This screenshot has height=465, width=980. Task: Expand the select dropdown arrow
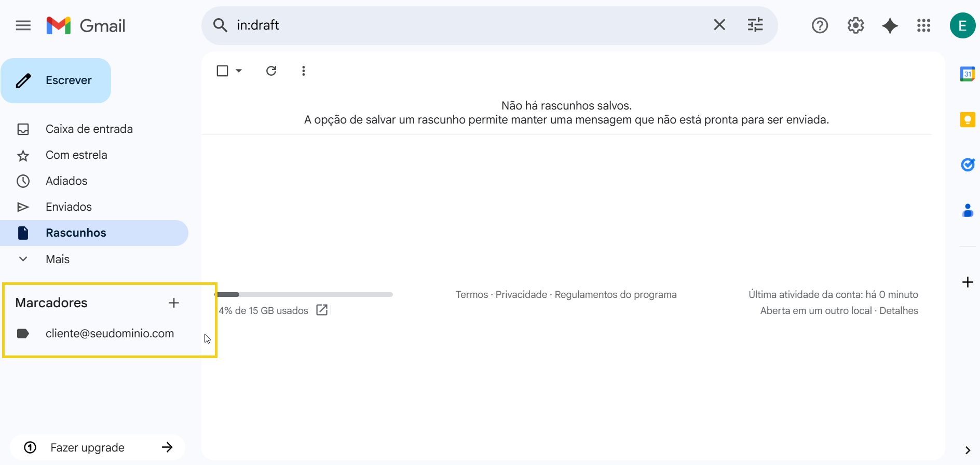[x=239, y=71]
